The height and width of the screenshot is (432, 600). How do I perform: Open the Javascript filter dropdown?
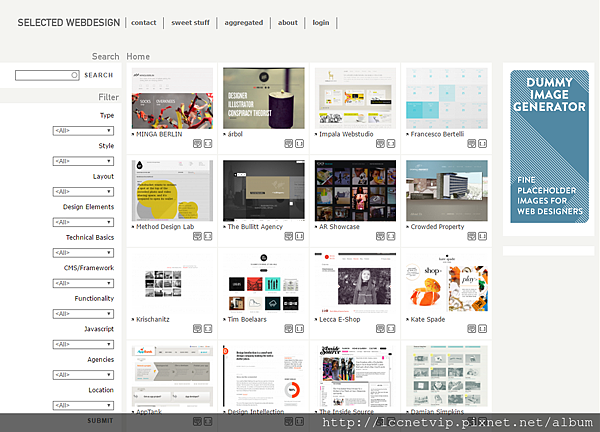83,344
